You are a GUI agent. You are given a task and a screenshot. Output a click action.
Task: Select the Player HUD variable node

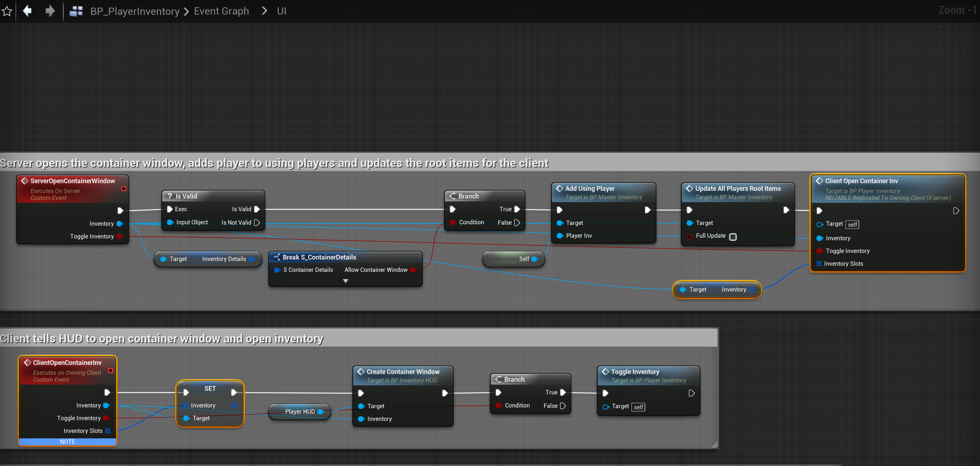tap(299, 411)
